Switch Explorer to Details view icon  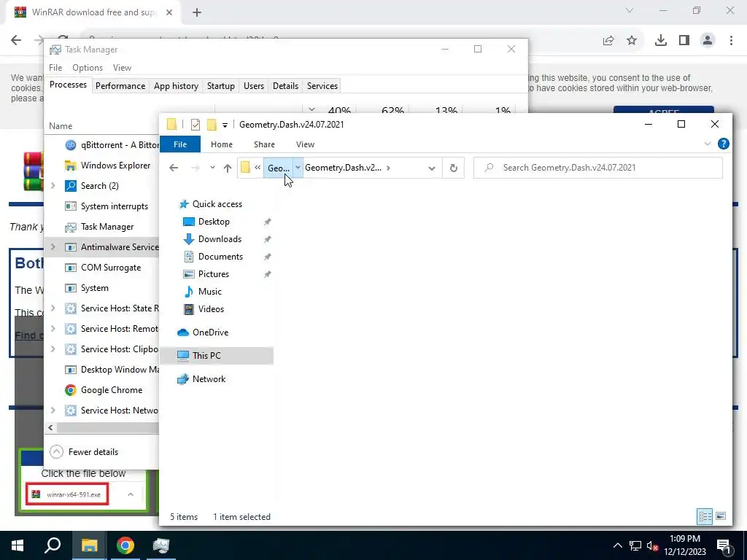point(705,516)
